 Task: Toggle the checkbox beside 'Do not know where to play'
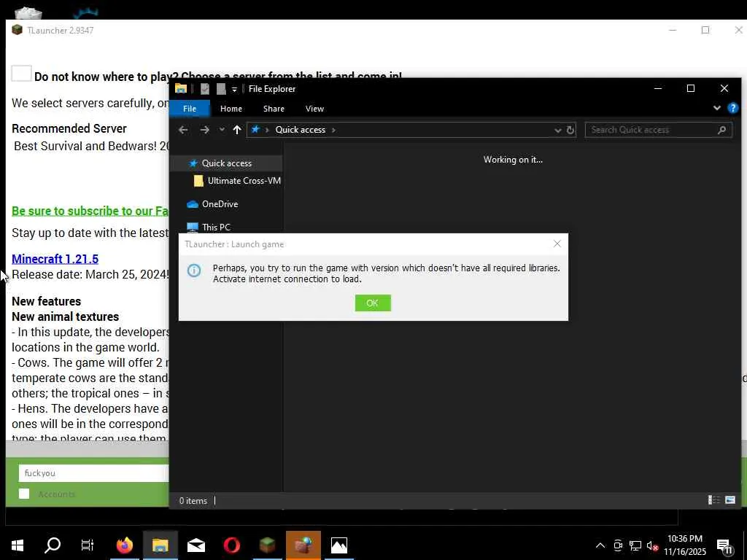(21, 74)
